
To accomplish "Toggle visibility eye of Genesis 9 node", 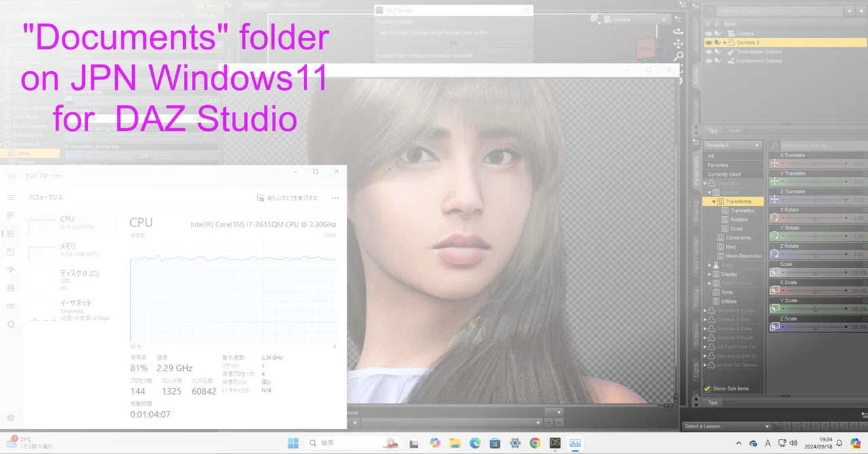I will [709, 43].
